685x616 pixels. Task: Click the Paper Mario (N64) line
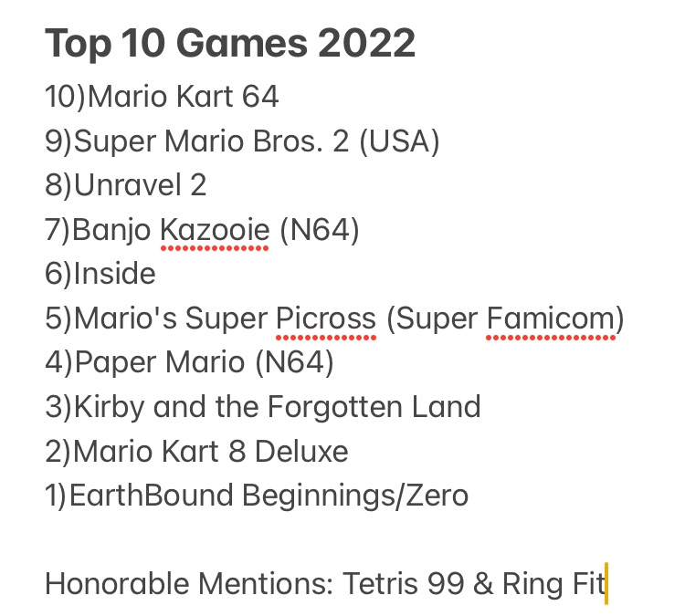tap(189, 362)
